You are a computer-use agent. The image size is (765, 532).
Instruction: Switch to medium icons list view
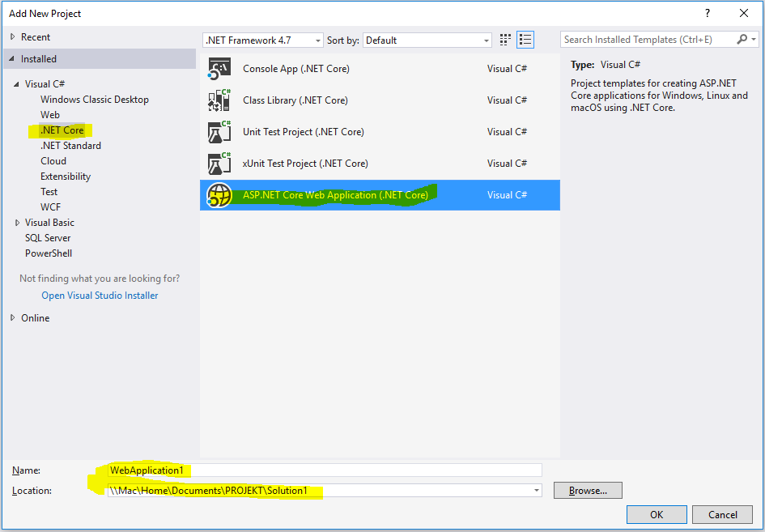(x=525, y=40)
